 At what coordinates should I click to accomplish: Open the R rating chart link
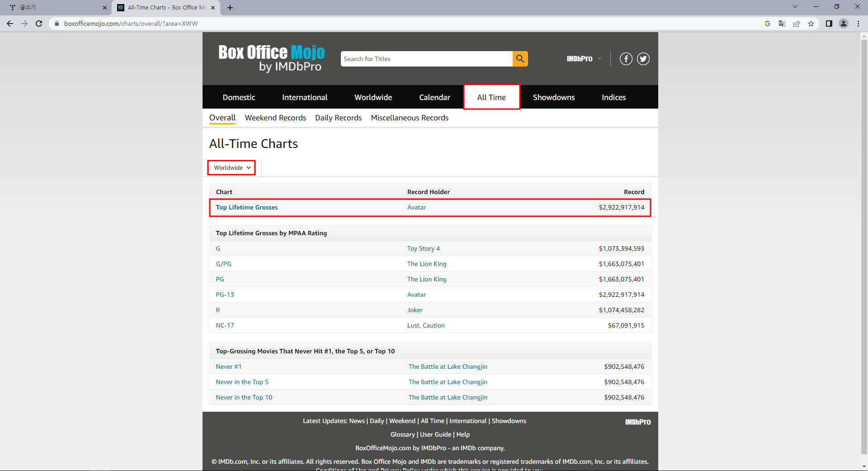(x=218, y=310)
